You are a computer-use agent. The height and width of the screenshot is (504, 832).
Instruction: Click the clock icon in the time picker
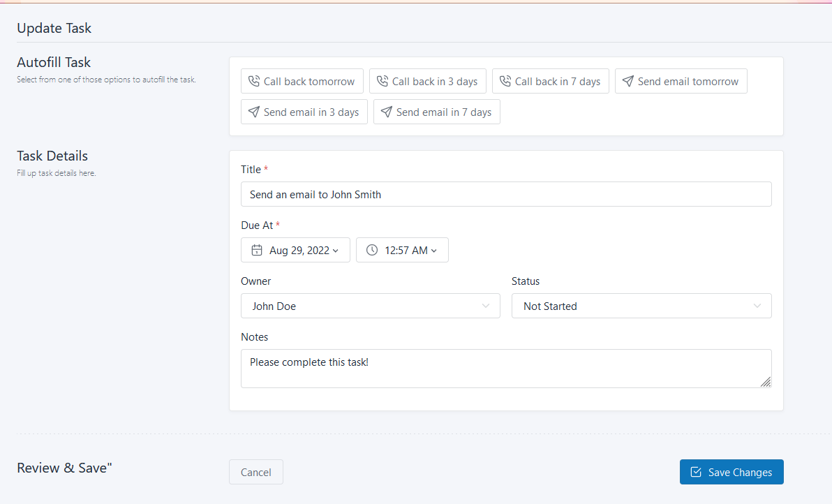pos(371,249)
